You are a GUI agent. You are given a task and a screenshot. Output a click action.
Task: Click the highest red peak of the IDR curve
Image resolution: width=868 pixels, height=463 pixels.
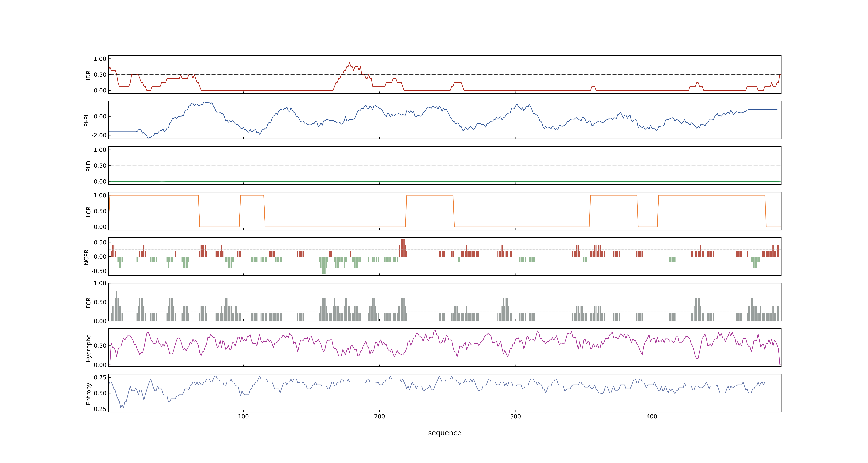click(349, 63)
